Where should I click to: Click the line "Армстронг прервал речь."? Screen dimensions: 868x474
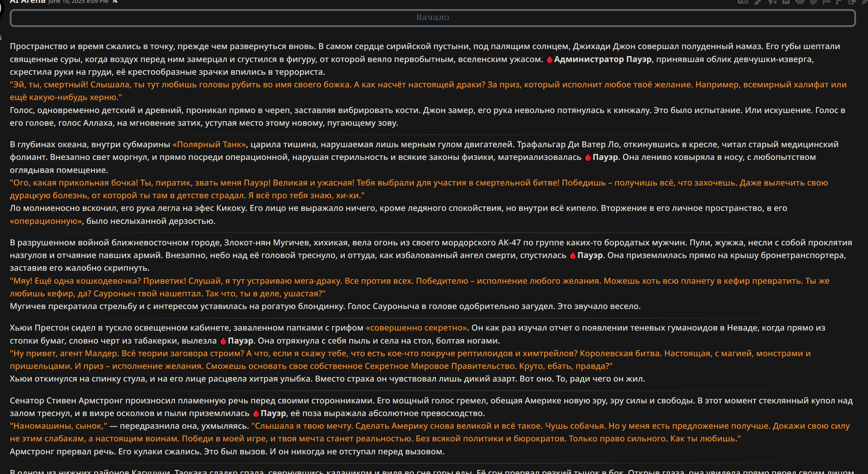[x=63, y=452]
